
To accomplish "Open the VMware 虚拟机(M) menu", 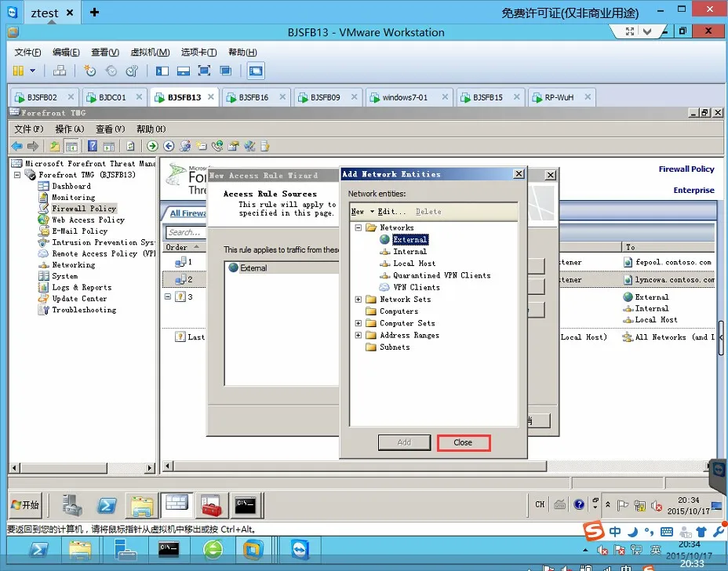I will [150, 52].
